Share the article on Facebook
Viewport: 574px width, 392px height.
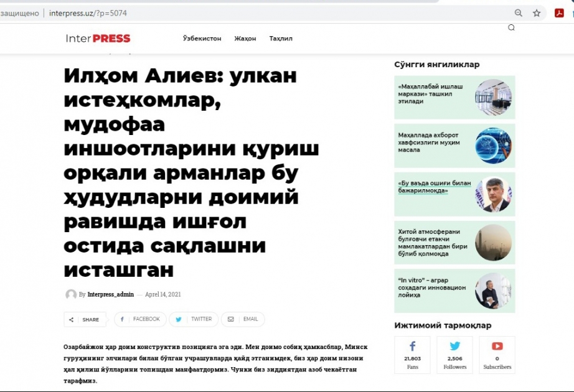pyautogui.click(x=140, y=319)
